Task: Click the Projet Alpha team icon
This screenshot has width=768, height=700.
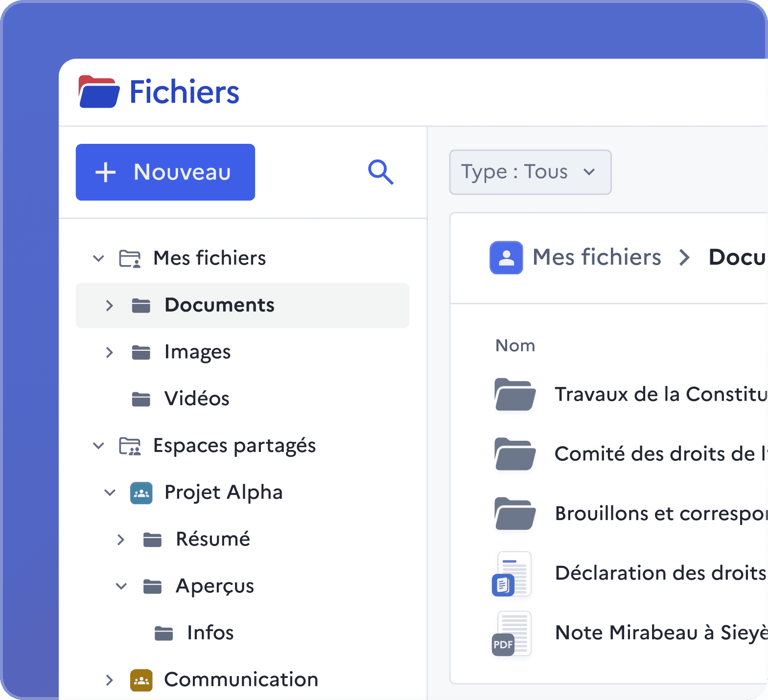Action: pos(141,493)
